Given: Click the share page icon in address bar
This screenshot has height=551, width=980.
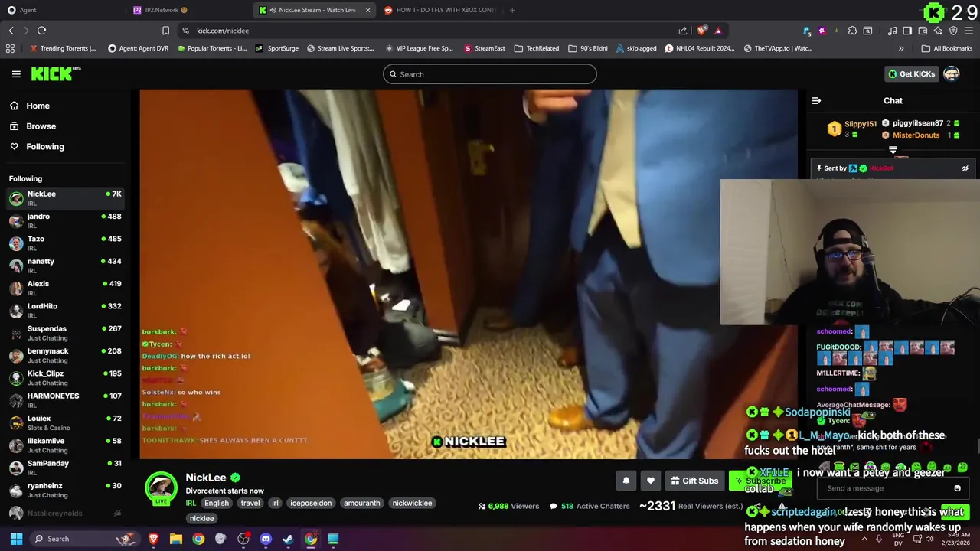Looking at the screenshot, I should pyautogui.click(x=683, y=31).
